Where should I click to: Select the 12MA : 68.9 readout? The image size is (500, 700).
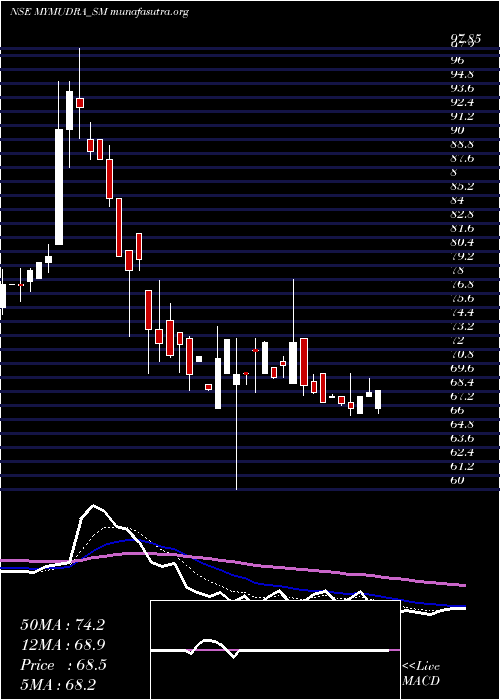coord(63,645)
